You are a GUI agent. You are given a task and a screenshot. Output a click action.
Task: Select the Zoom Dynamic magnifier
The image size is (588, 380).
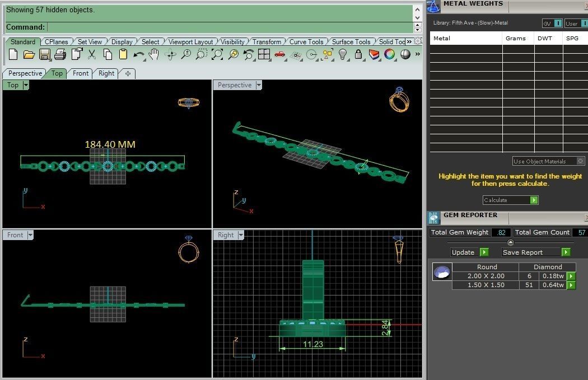coord(185,55)
